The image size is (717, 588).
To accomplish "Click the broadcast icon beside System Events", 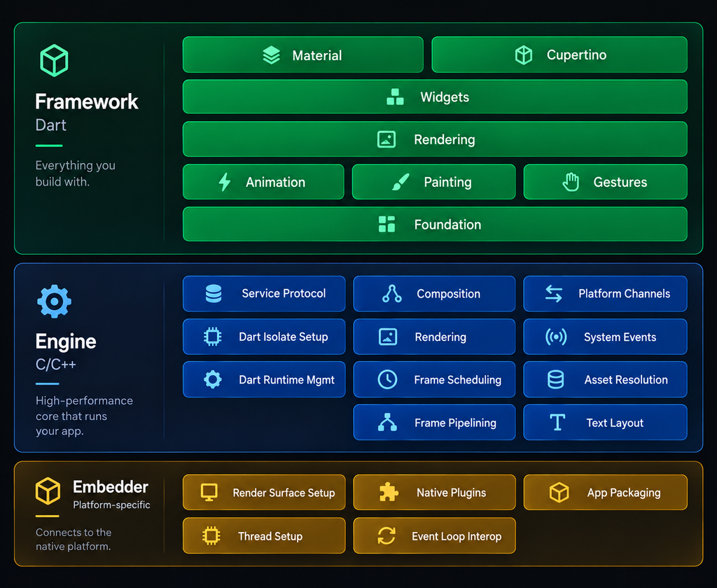I will (x=556, y=337).
